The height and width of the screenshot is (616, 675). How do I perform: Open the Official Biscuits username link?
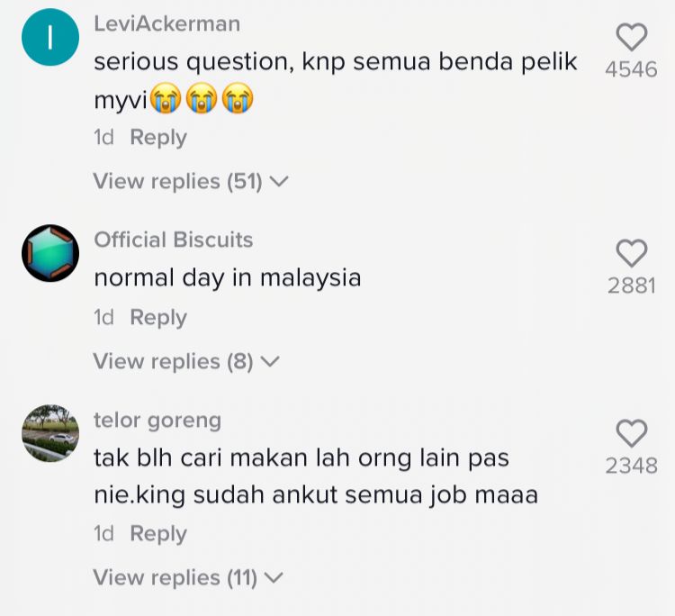coord(174,240)
